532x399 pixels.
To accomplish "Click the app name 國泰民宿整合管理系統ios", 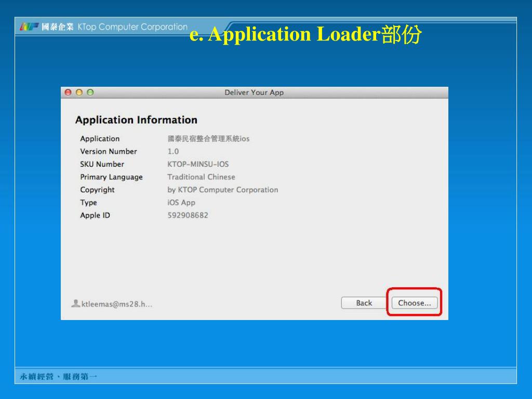I will 208,138.
